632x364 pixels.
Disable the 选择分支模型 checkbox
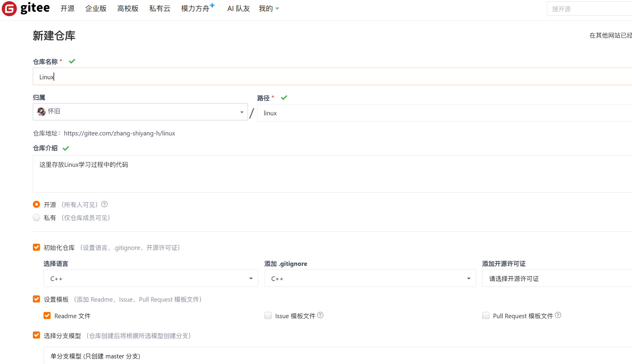point(36,335)
